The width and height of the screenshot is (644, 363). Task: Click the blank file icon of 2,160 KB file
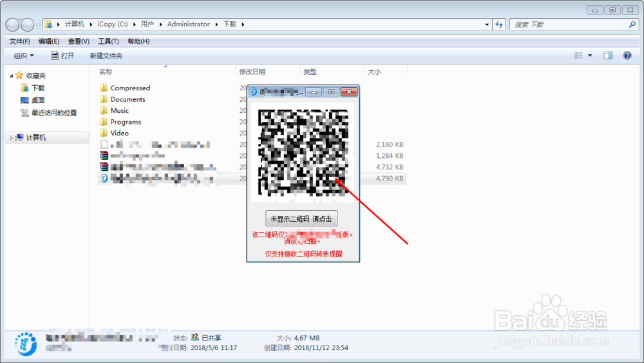point(104,144)
